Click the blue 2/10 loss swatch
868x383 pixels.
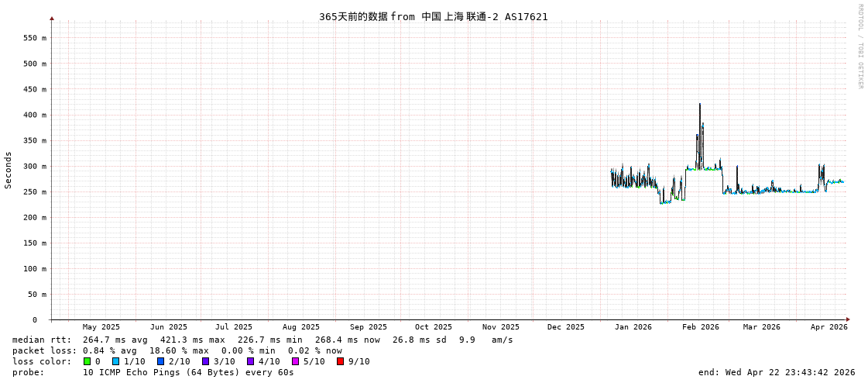160,361
